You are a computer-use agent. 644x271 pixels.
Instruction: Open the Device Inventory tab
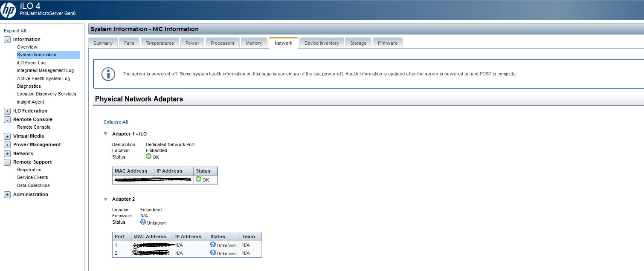[x=322, y=43]
